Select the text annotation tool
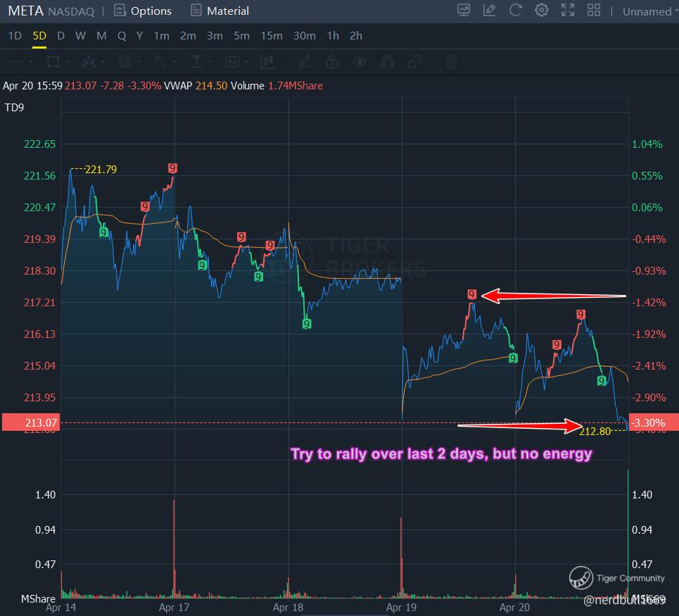The image size is (679, 616). coord(232,62)
